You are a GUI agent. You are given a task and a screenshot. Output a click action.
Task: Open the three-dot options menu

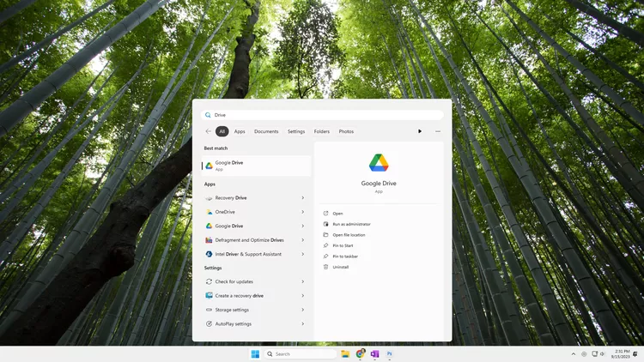coord(438,131)
